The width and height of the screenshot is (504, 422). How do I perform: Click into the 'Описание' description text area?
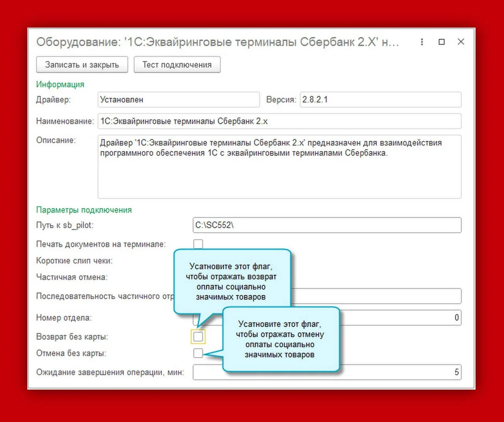(x=280, y=167)
